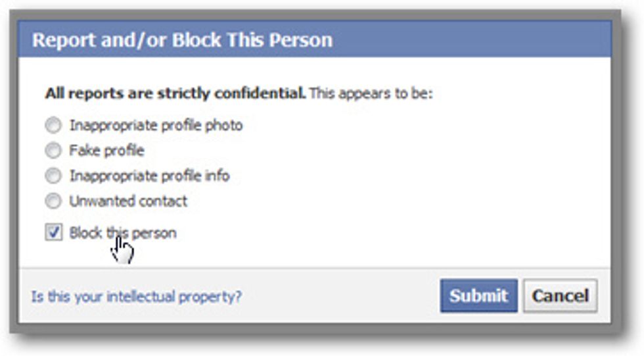Click the 'Unwanted contact' label text
The height and width of the screenshot is (356, 644).
click(x=128, y=201)
